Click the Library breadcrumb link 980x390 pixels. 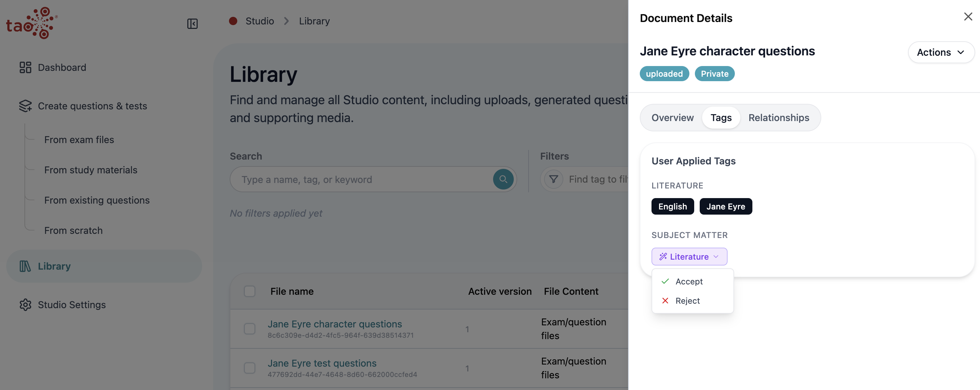coord(314,21)
